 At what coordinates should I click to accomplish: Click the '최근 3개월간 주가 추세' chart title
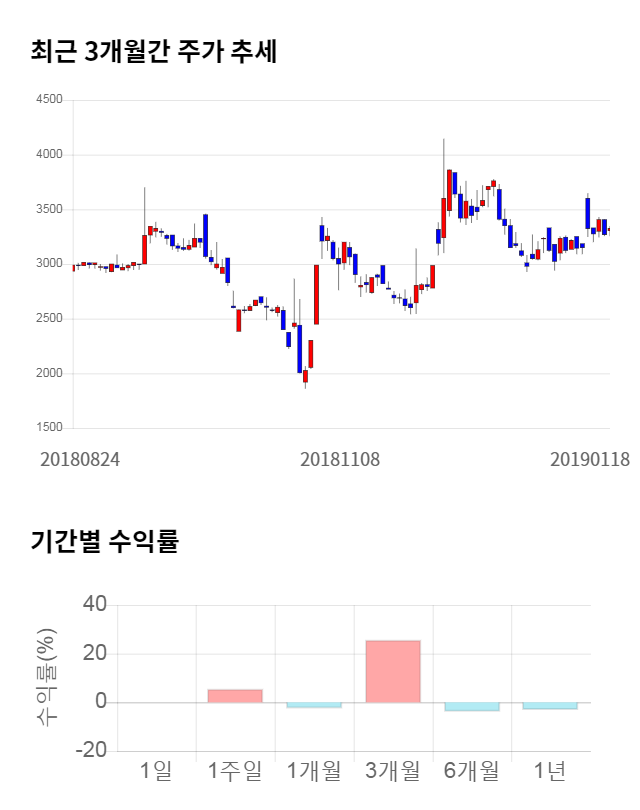coord(154,52)
